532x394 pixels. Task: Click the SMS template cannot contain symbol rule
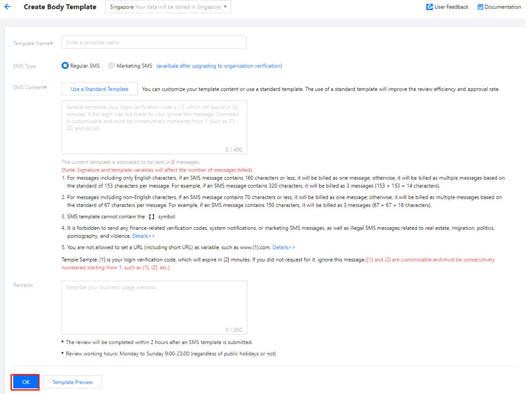point(121,217)
